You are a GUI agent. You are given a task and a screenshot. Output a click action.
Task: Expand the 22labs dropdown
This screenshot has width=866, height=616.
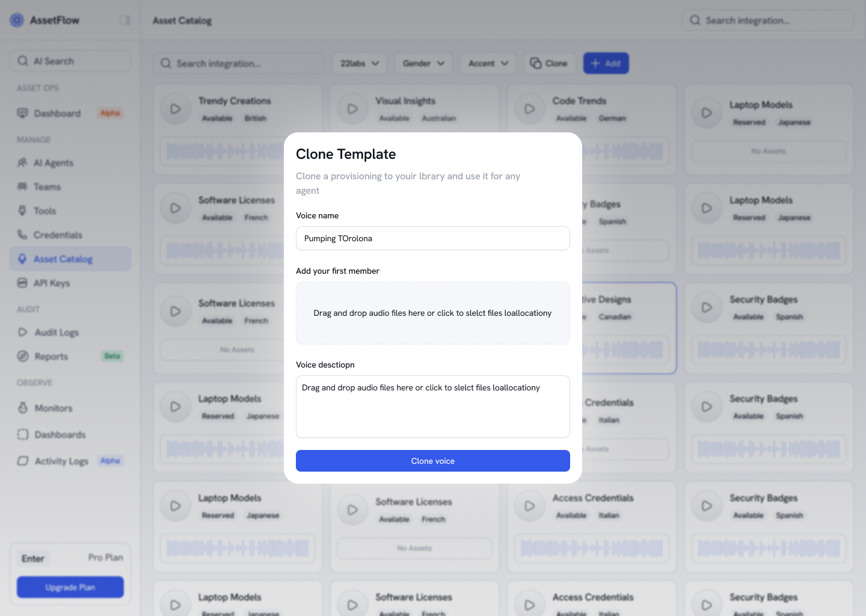(x=360, y=63)
